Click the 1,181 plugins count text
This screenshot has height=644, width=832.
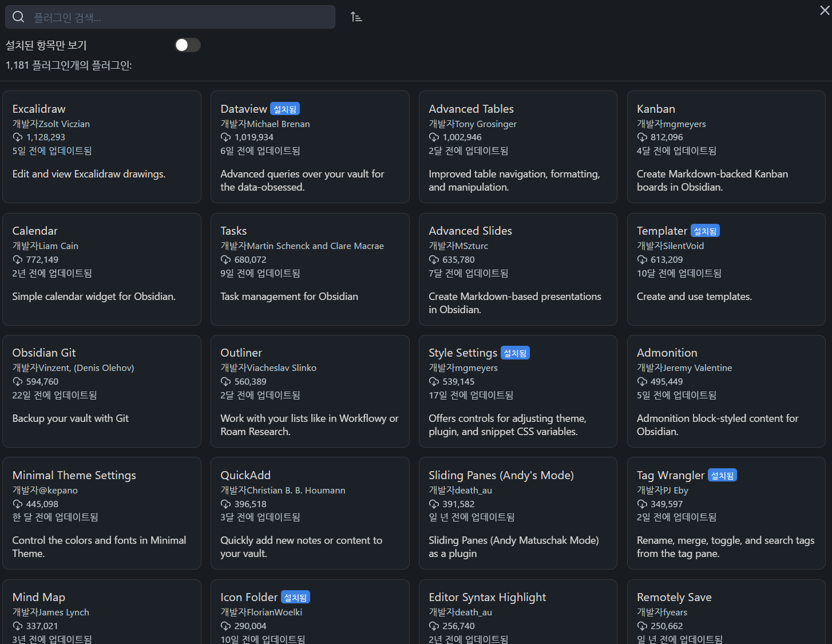69,65
